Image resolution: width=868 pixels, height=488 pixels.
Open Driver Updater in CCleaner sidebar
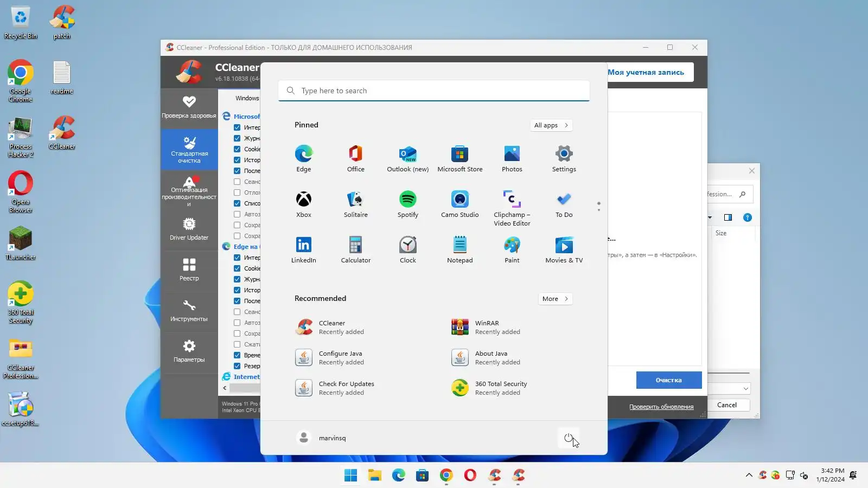(189, 229)
